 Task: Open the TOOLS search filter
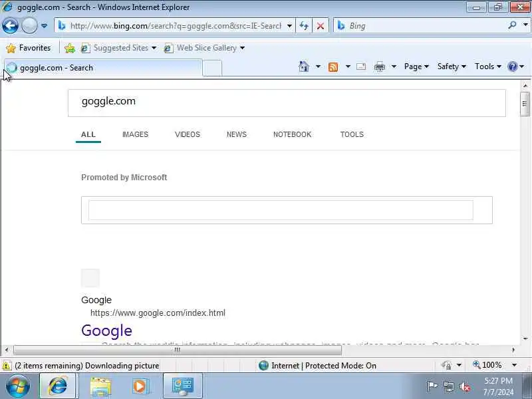[x=352, y=134]
